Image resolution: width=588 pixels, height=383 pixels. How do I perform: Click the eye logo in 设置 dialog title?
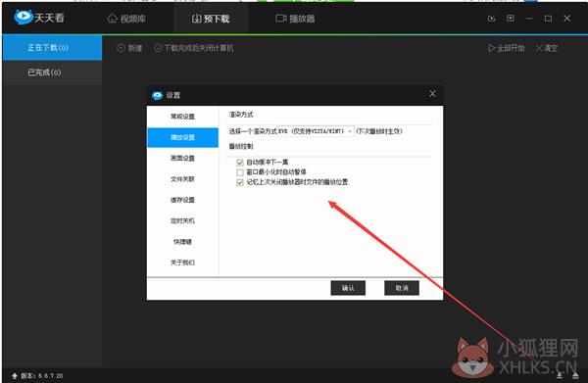click(x=157, y=95)
